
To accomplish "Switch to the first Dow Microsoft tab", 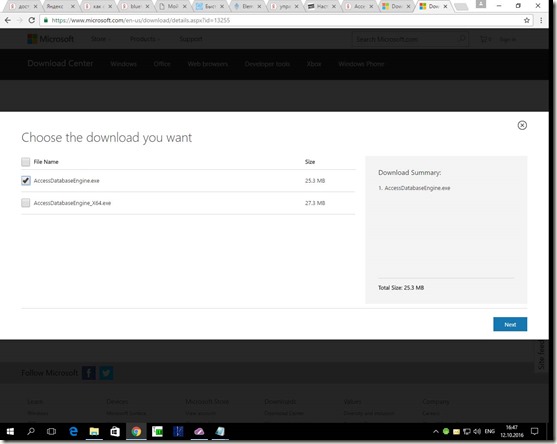I will coord(396,6).
